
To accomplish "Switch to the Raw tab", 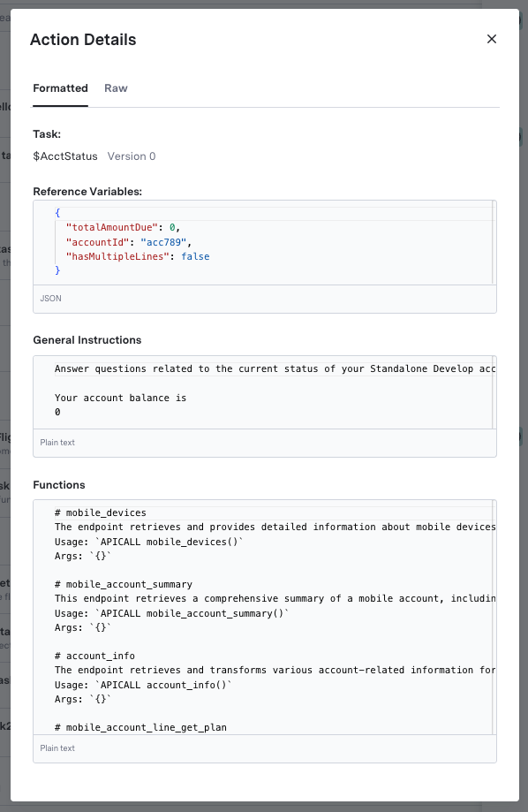I will pos(116,88).
